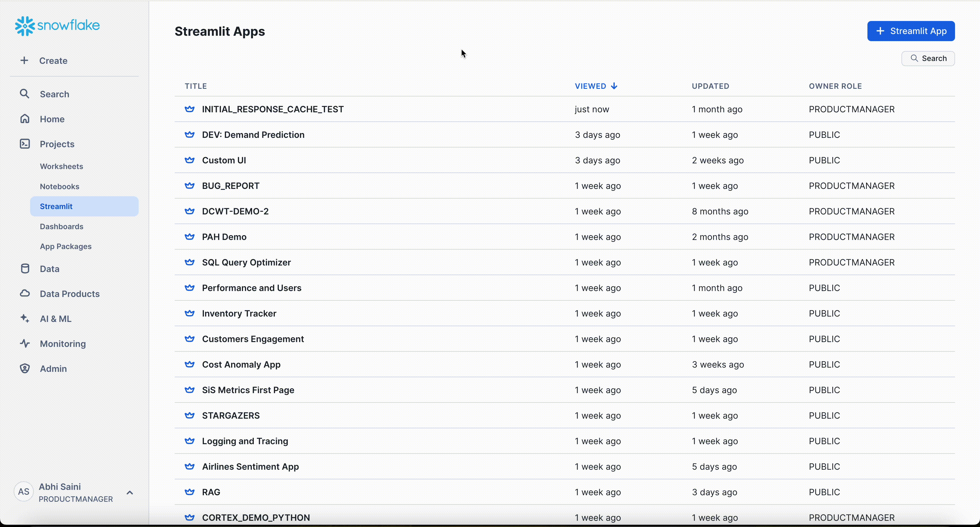Image resolution: width=980 pixels, height=527 pixels.
Task: Click the magnifier icon in sidebar Search
Action: (x=24, y=94)
